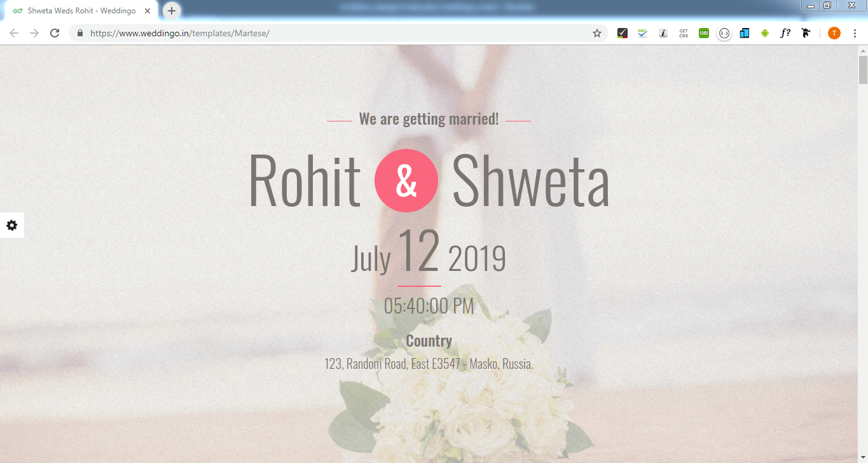Click the weddingo.in URL address bar
The height and width of the screenshot is (463, 868).
pos(337,33)
